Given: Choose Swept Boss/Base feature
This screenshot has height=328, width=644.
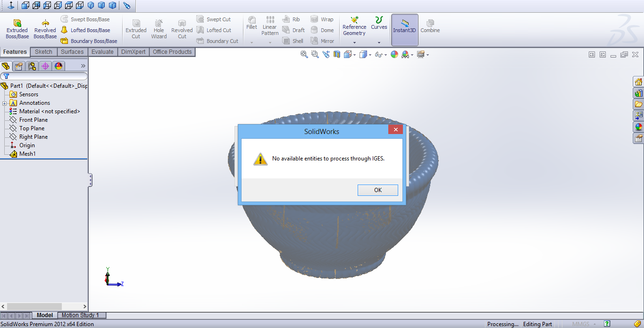Looking at the screenshot, I should (x=85, y=19).
